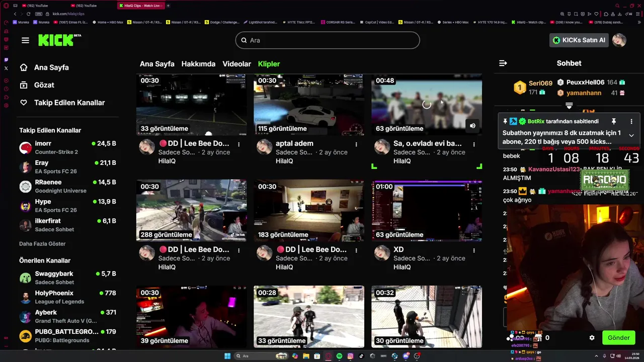Viewport: 644px width, 362px height.
Task: Activate the HilalQ Clips browser tab
Action: click(x=141, y=6)
